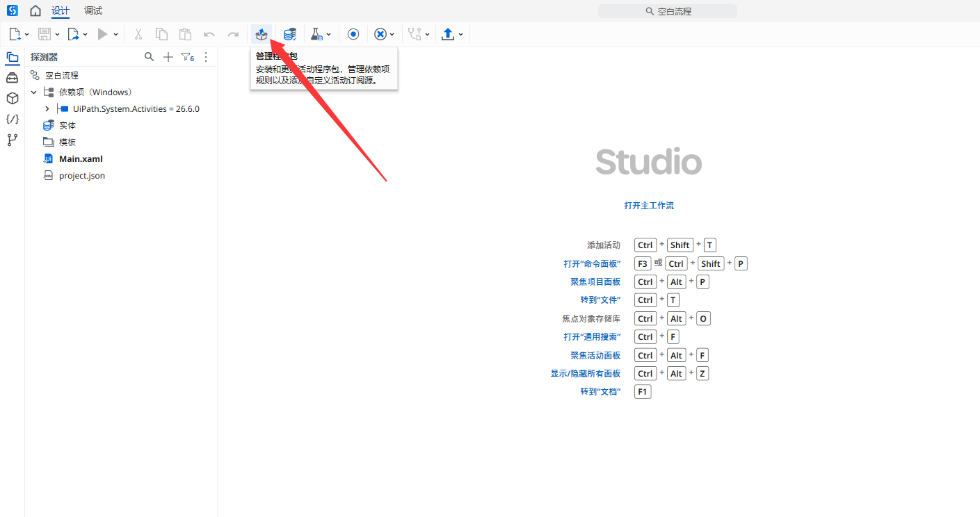
Task: Click the 聚焦活动面板 link
Action: (595, 355)
